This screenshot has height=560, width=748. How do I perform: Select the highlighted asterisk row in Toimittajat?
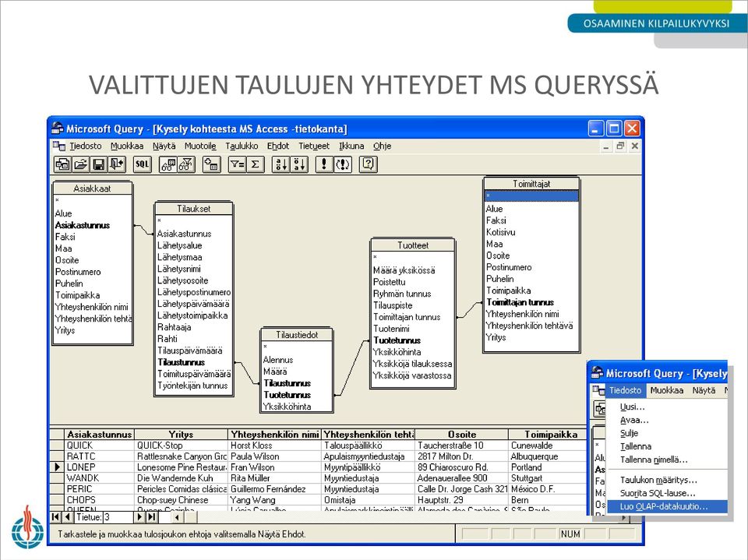(x=531, y=195)
